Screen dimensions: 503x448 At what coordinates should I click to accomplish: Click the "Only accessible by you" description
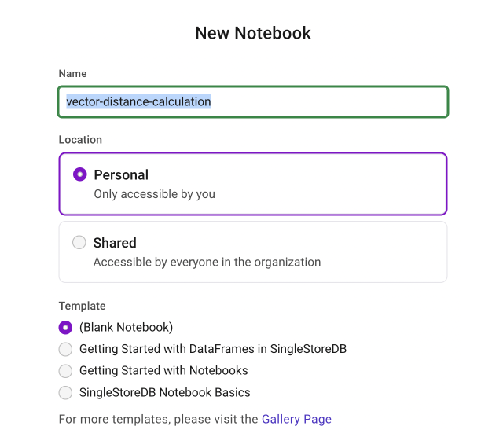click(154, 193)
